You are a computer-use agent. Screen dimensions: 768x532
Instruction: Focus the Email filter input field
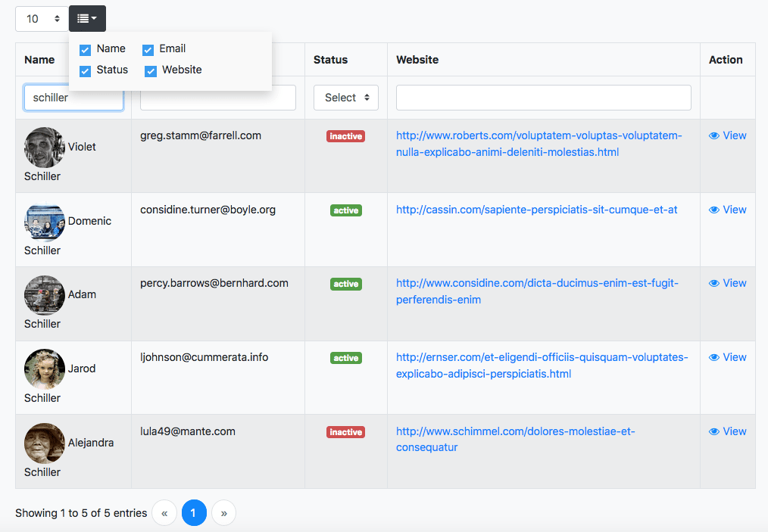tap(218, 98)
